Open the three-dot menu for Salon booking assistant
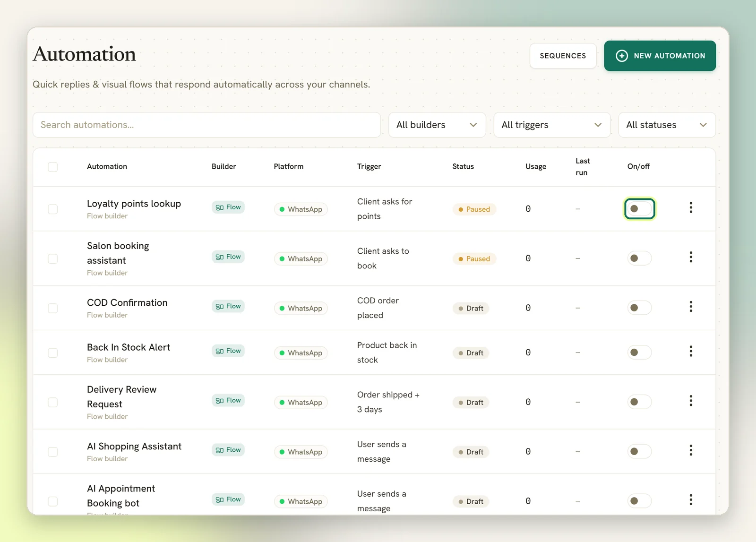The image size is (756, 542). point(691,257)
